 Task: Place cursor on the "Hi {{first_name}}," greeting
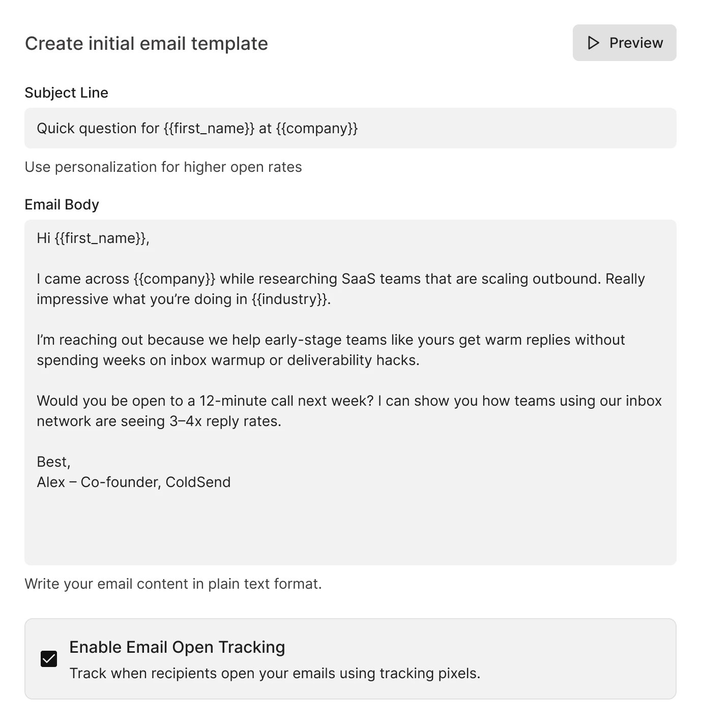[x=93, y=238]
